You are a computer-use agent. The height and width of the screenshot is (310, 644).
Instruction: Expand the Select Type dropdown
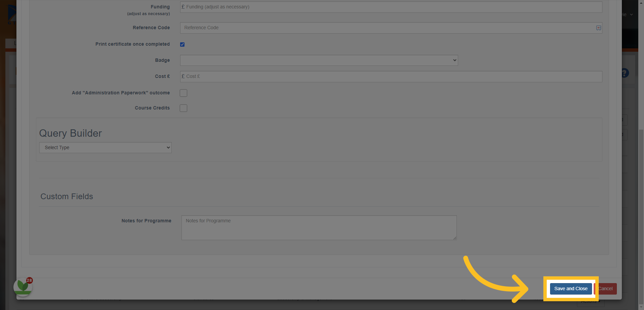click(105, 147)
